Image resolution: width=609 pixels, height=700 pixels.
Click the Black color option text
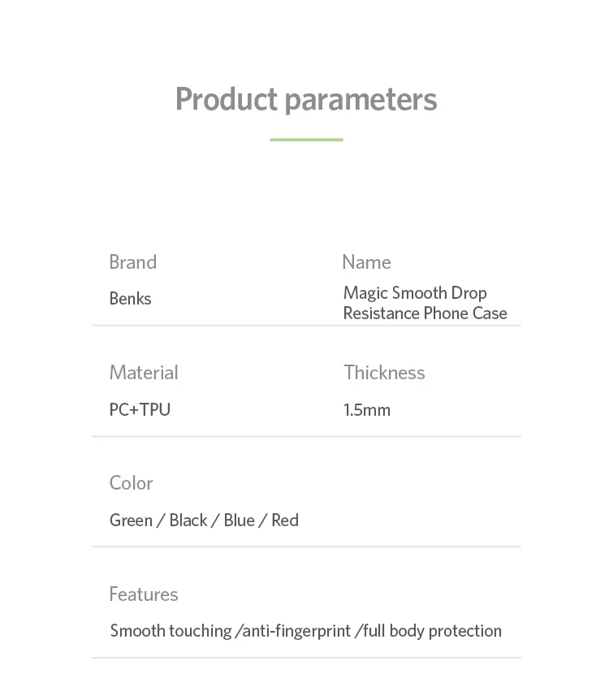pos(188,520)
